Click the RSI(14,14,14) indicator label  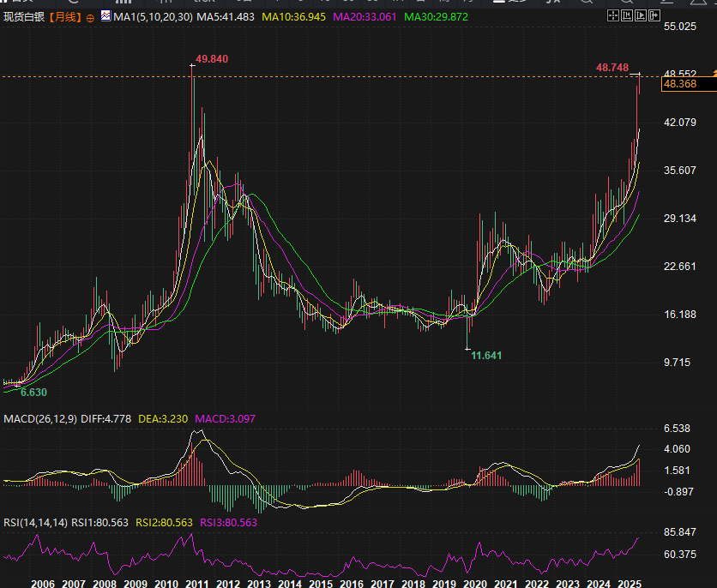pos(34,522)
